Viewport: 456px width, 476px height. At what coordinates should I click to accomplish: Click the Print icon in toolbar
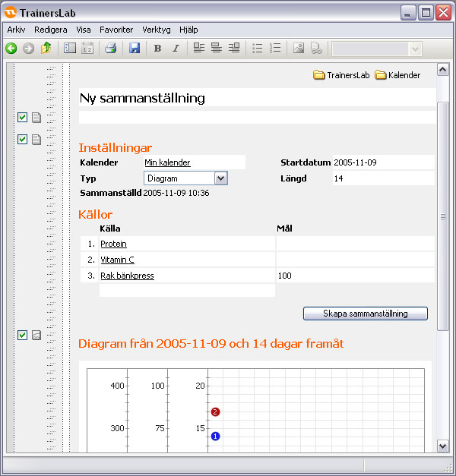point(110,49)
